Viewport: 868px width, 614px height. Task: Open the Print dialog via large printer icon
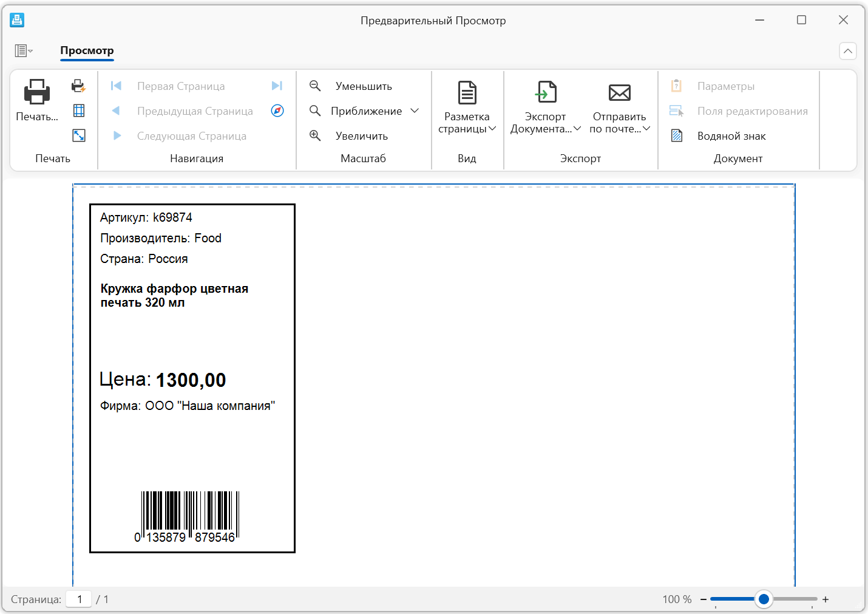(x=37, y=92)
